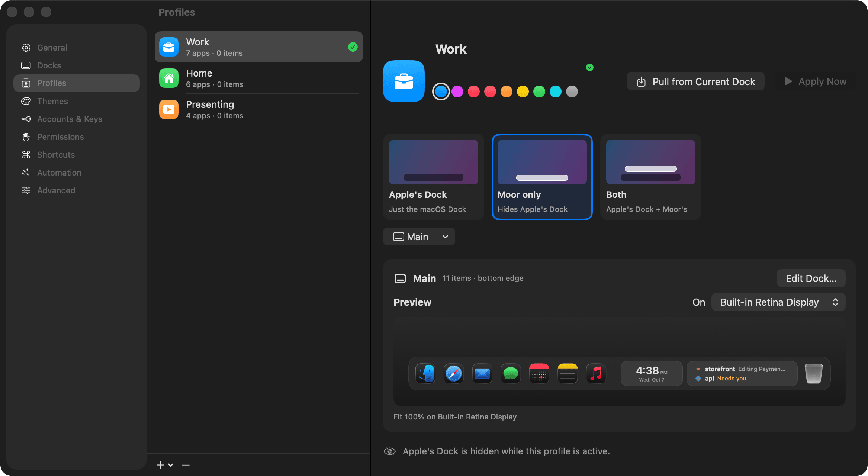
Task: Click the "11 items · bottom edge" text
Action: (483, 278)
